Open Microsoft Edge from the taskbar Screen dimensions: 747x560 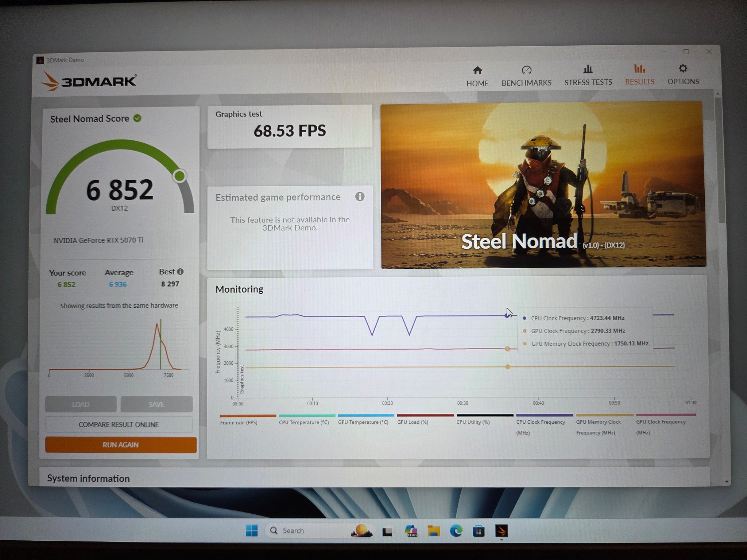(456, 530)
